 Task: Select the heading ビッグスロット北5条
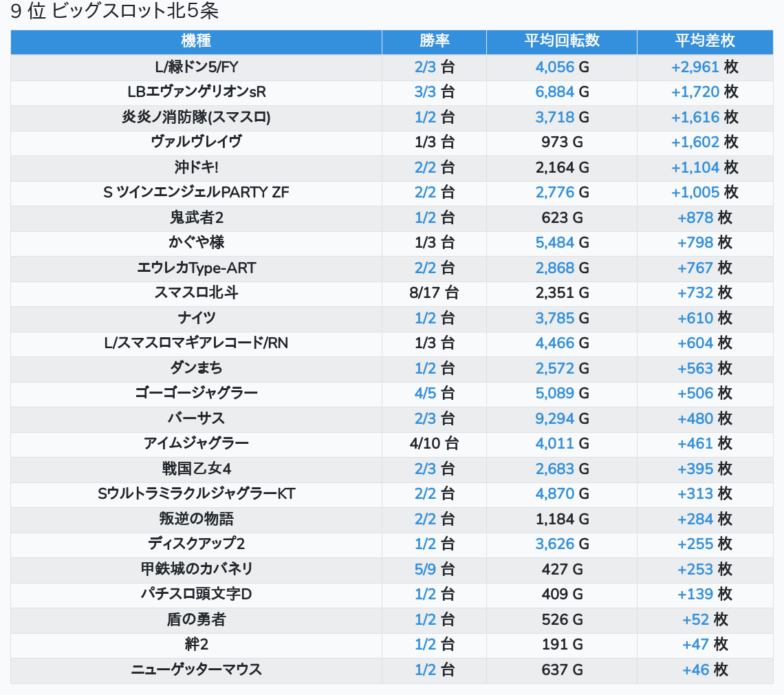coord(135,11)
